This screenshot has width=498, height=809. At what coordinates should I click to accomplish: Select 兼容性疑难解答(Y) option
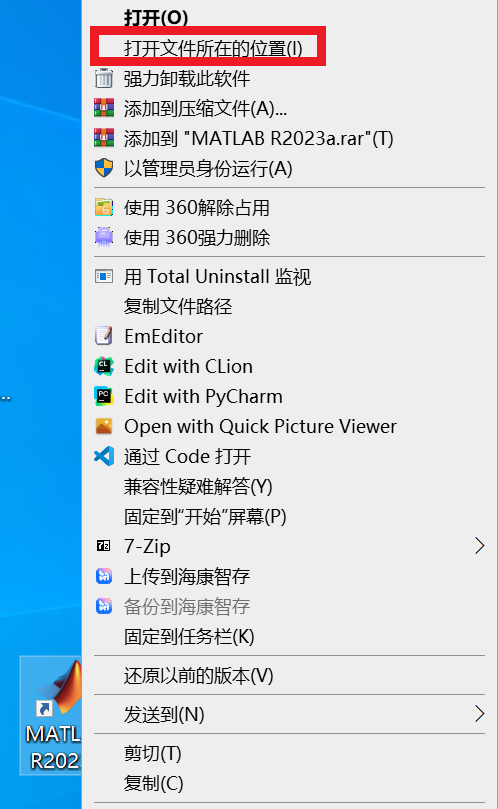coord(290,486)
